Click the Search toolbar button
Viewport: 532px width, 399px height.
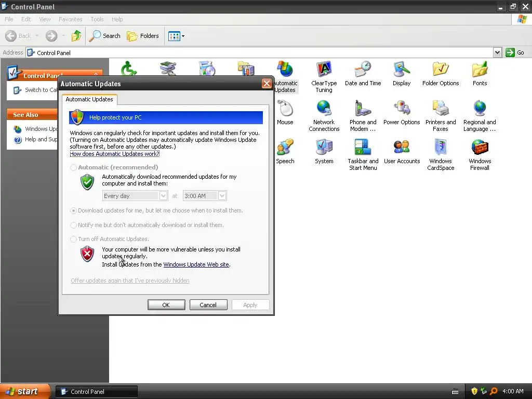[x=104, y=36]
